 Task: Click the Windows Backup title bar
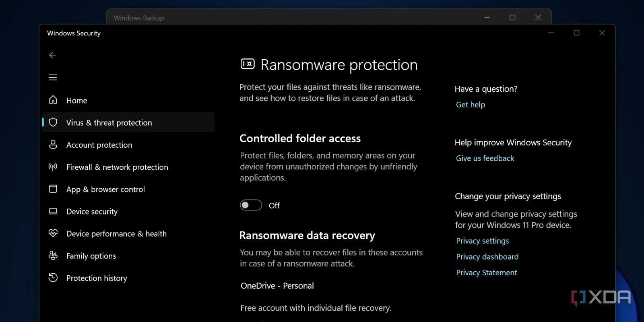point(329,17)
